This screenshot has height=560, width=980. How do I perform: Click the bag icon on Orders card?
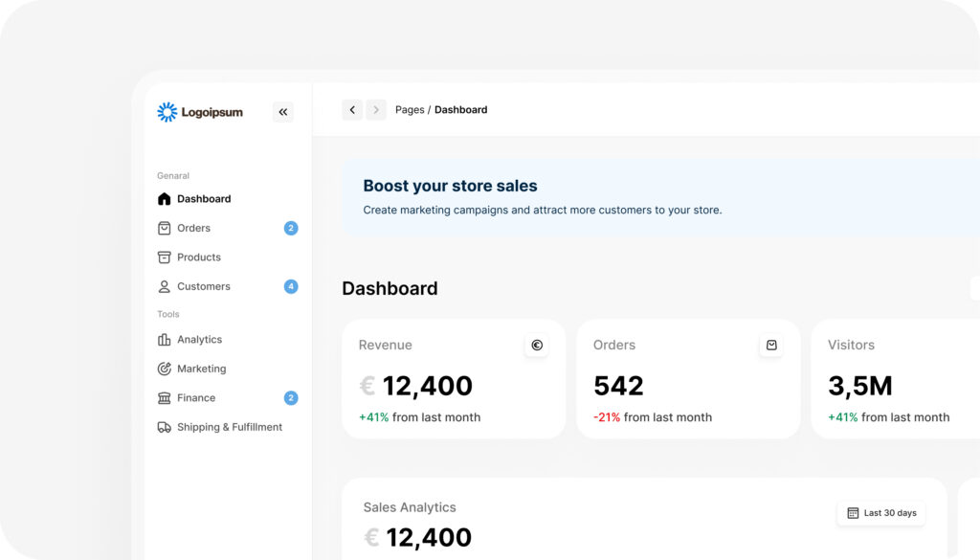771,345
